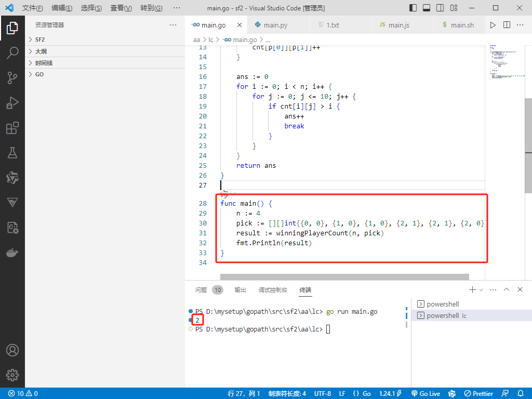Open terminal panel more actions ellipsis
The image size is (532, 399).
point(493,290)
